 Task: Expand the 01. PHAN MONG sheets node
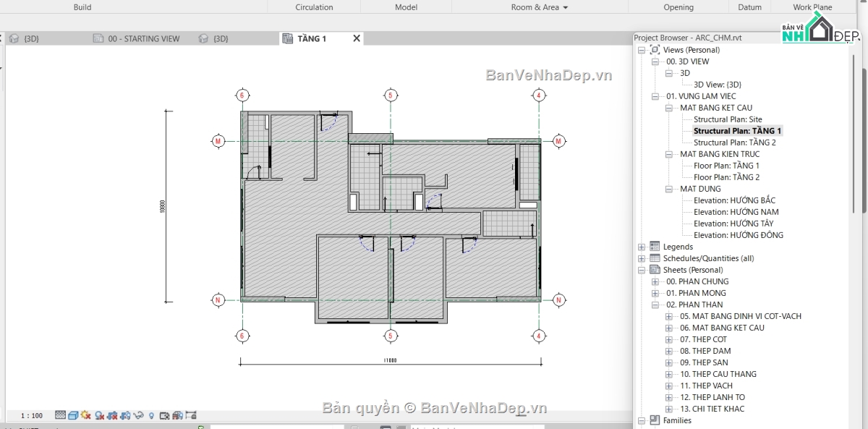[655, 293]
